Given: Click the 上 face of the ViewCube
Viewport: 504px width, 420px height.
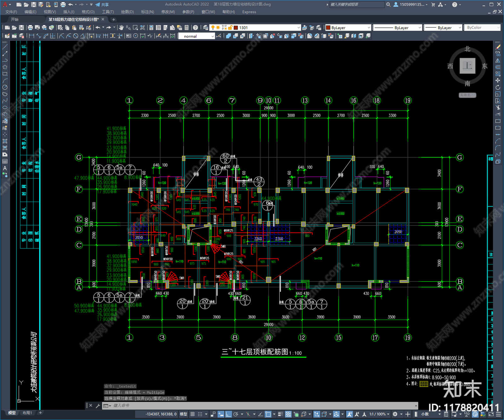Looking at the screenshot, I should click(467, 66).
